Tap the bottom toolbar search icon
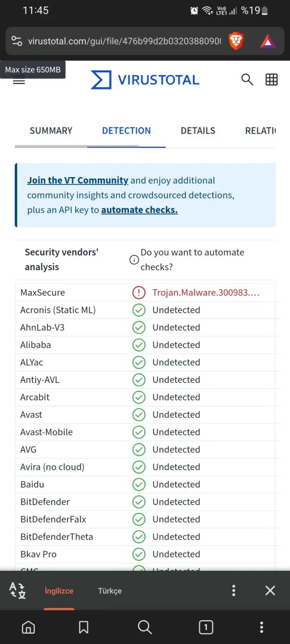This screenshot has width=290, height=644. (144, 627)
